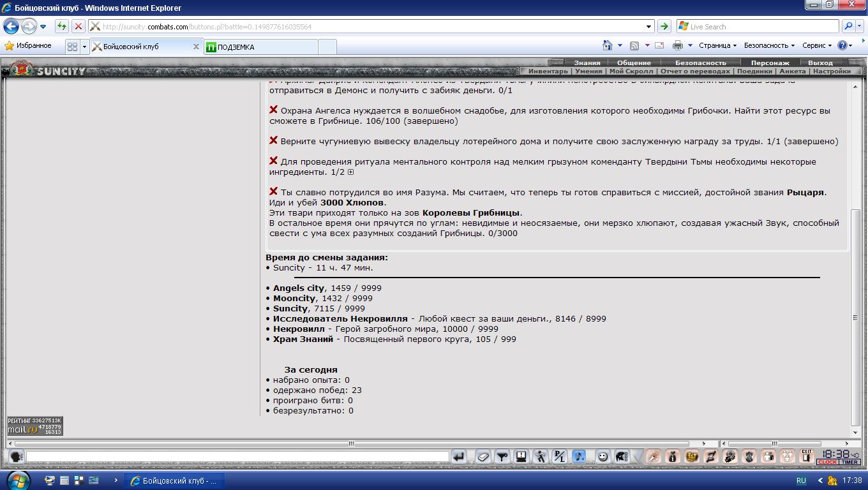This screenshot has width=868, height=490.
Task: Click the money dealer icon
Action: pos(730,456)
